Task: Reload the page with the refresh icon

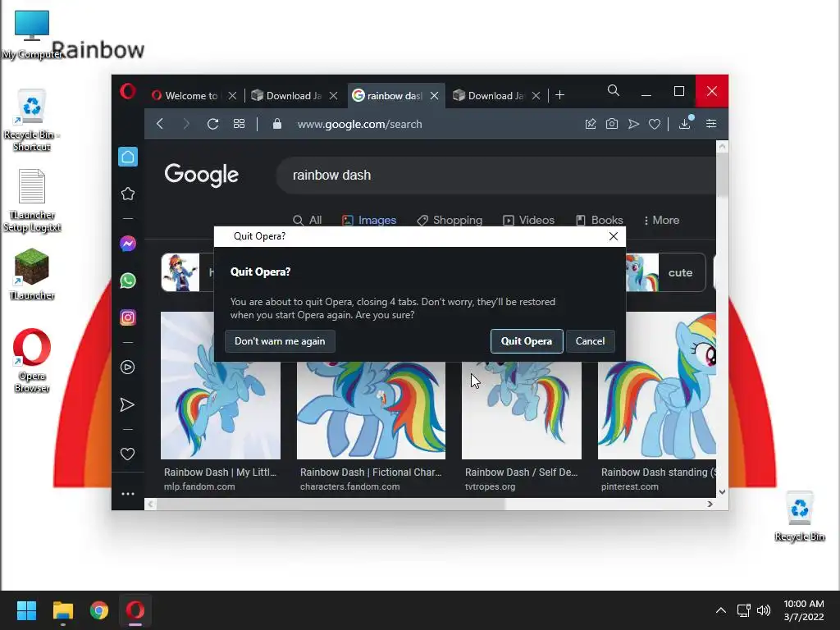Action: 212,124
